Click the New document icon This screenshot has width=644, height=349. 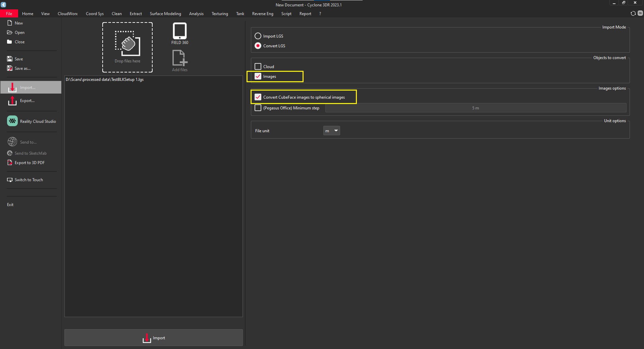10,23
